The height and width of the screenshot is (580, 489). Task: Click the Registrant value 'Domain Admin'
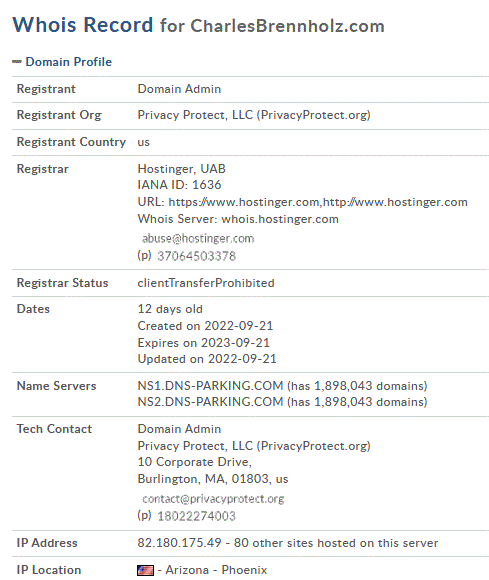click(179, 89)
